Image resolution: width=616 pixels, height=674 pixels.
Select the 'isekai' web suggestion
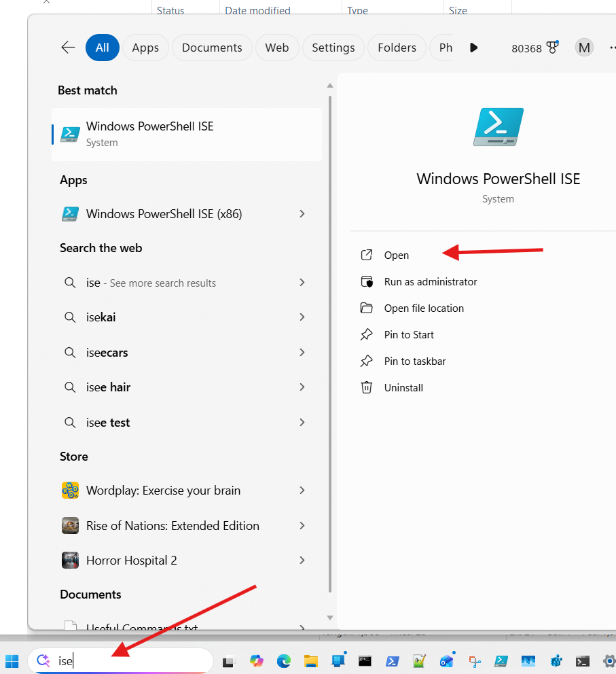click(x=101, y=317)
